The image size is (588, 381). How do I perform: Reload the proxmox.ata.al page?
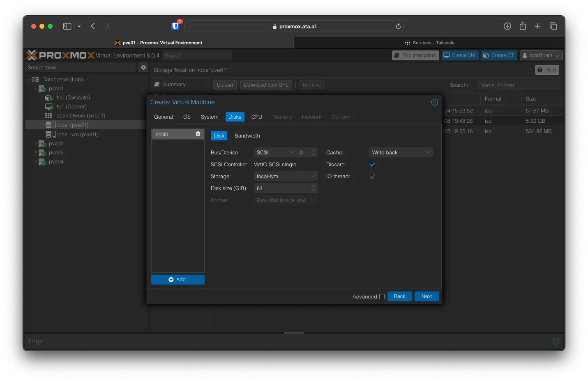(x=398, y=26)
